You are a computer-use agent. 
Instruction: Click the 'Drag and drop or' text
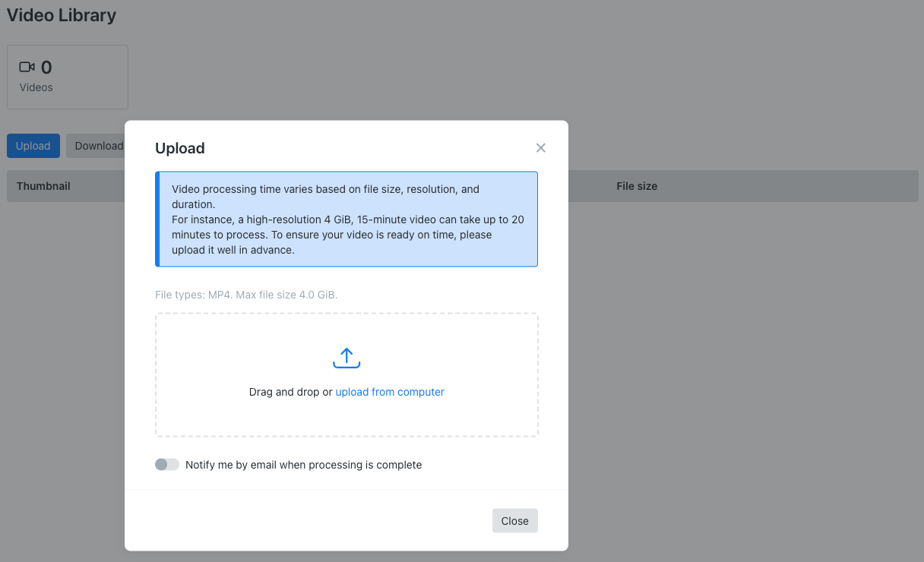pos(290,392)
